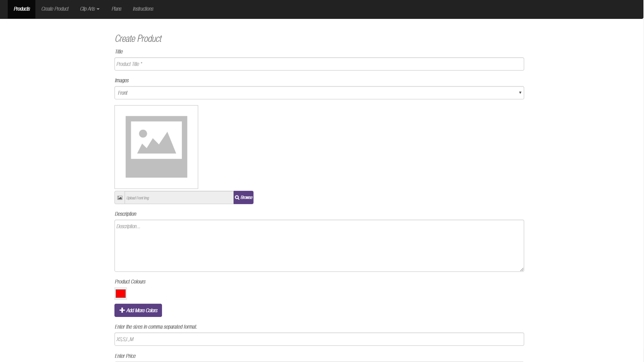Navigate to the Plans section

click(116, 9)
